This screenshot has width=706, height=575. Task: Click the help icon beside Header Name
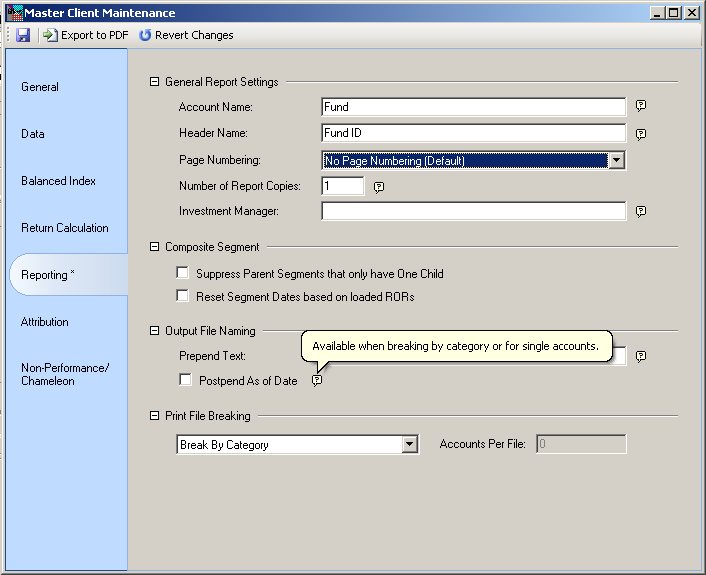pos(641,133)
